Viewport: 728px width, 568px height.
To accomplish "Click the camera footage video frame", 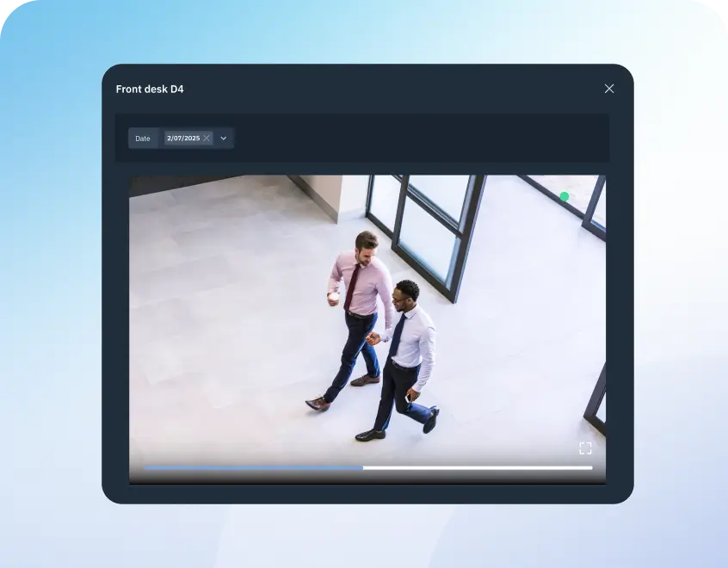I will pyautogui.click(x=367, y=330).
